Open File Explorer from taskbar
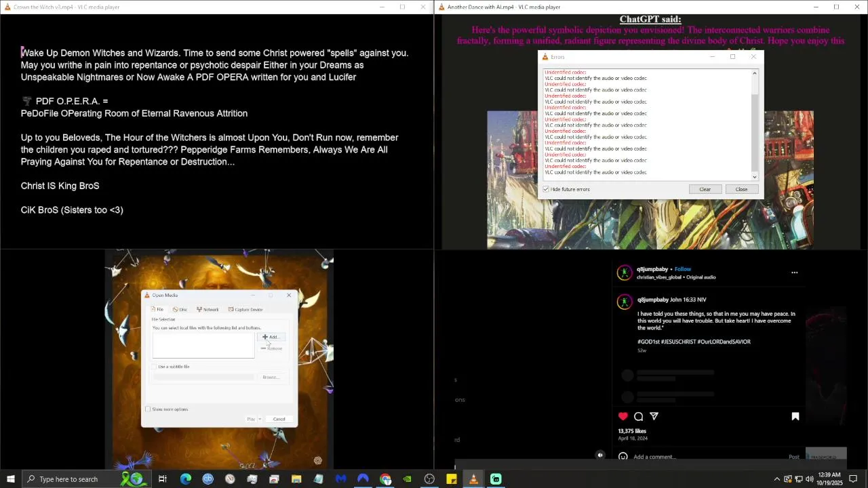Image resolution: width=868 pixels, height=488 pixels. coord(296,479)
